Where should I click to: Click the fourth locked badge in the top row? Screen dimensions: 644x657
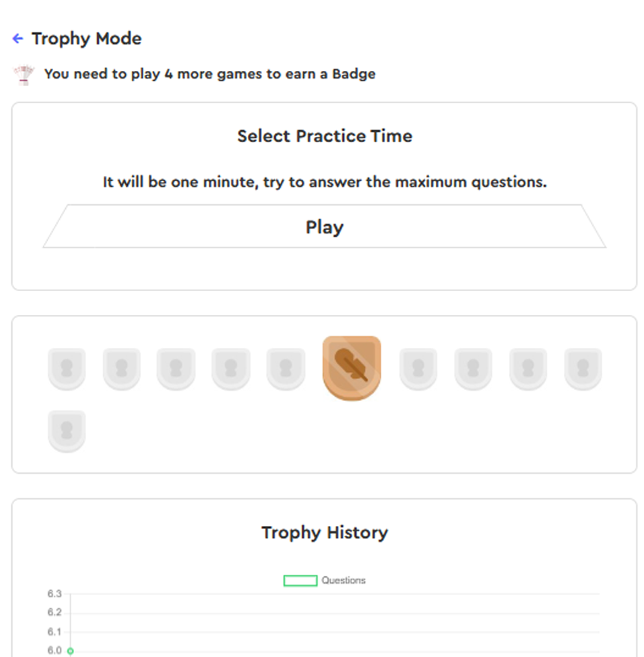point(231,369)
